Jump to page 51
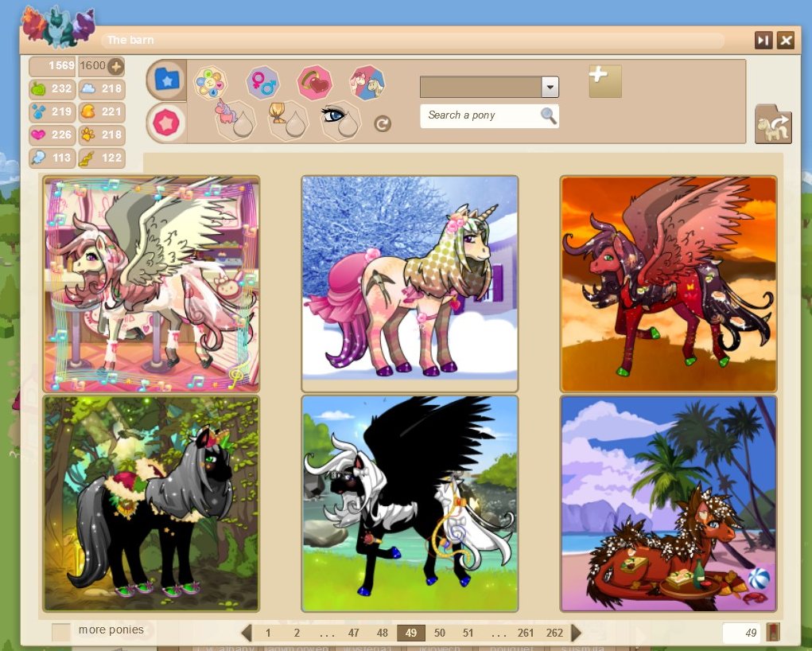 468,633
